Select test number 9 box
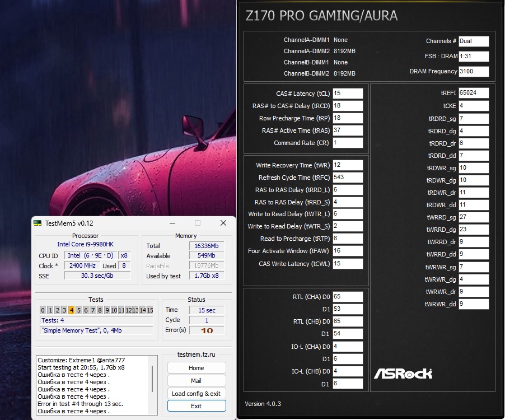505x420 pixels. pyautogui.click(x=106, y=310)
